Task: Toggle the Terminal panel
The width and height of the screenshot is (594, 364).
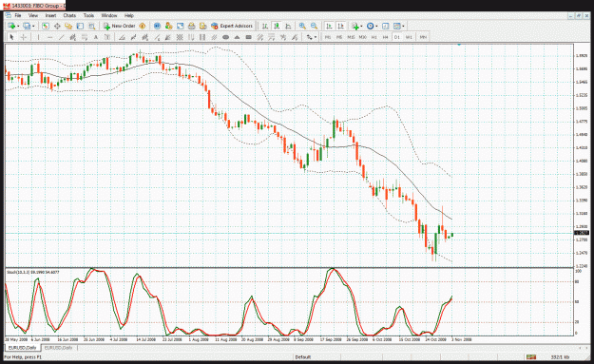Action: coord(80,26)
